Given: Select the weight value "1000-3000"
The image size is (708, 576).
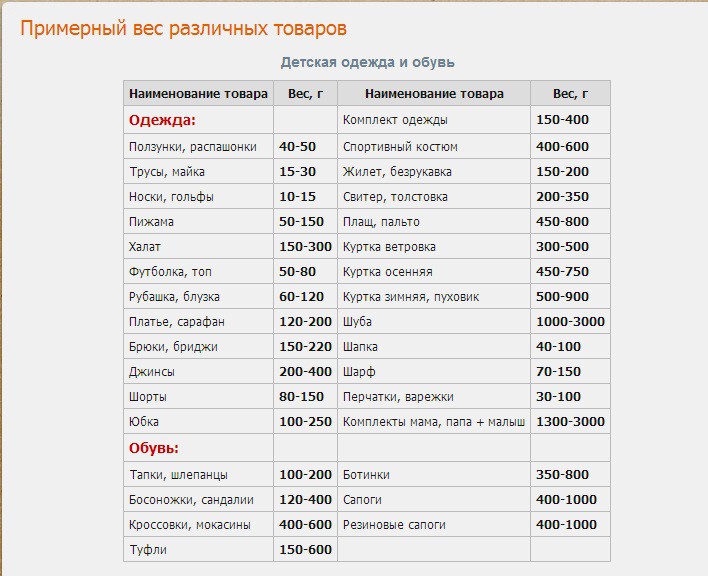Looking at the screenshot, I should (x=570, y=322).
